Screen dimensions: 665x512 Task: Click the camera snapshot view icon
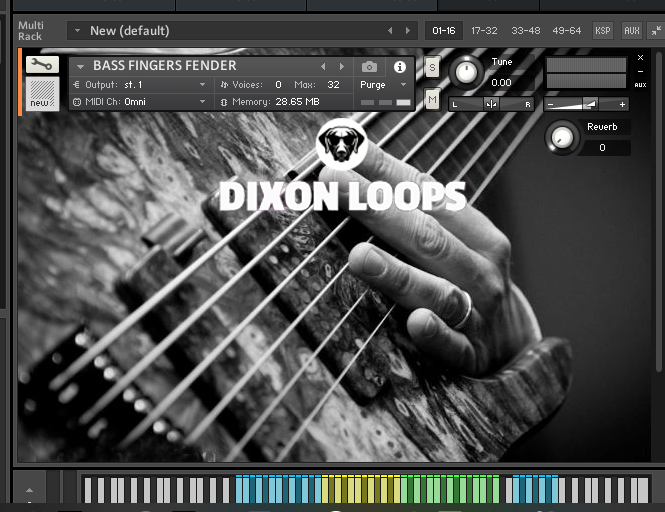tap(369, 67)
